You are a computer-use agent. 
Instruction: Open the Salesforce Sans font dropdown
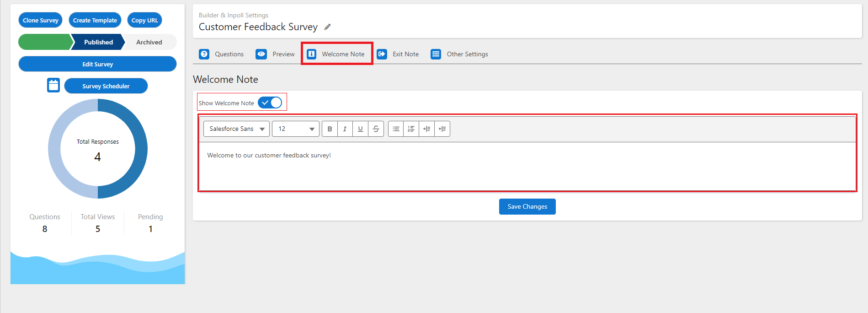(236, 129)
